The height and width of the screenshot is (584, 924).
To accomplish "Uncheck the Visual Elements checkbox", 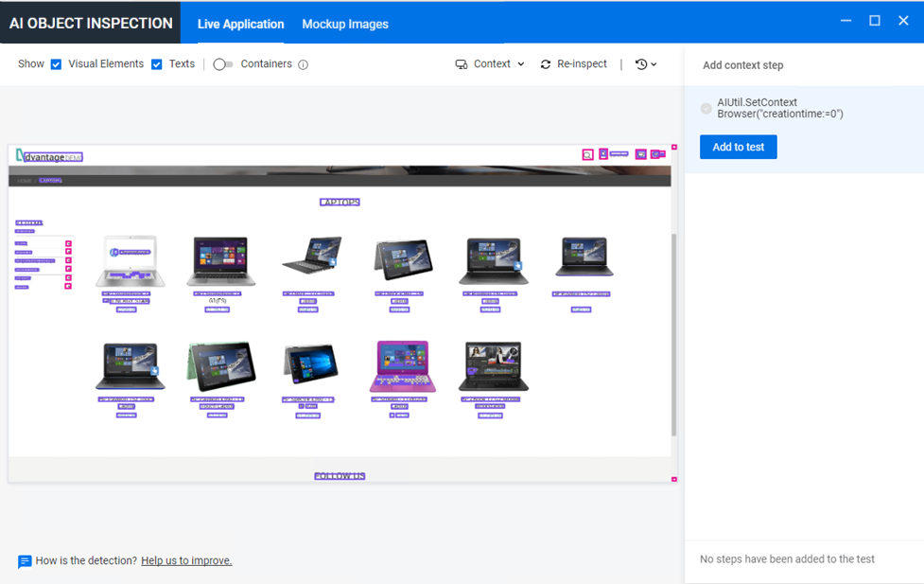I will (x=56, y=63).
